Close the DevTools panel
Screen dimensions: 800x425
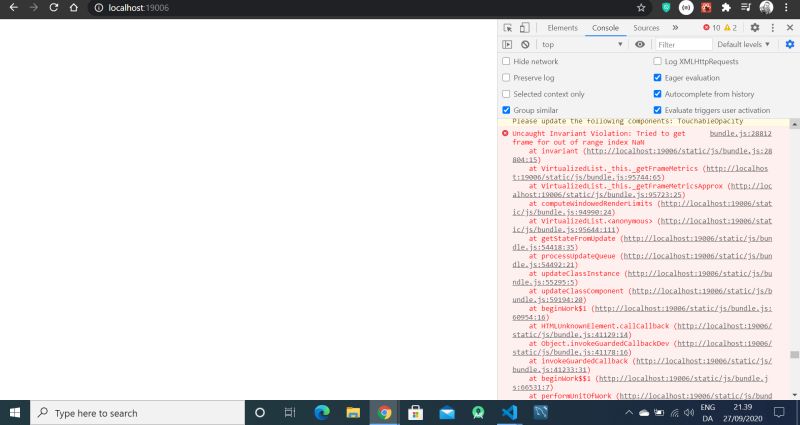(790, 28)
